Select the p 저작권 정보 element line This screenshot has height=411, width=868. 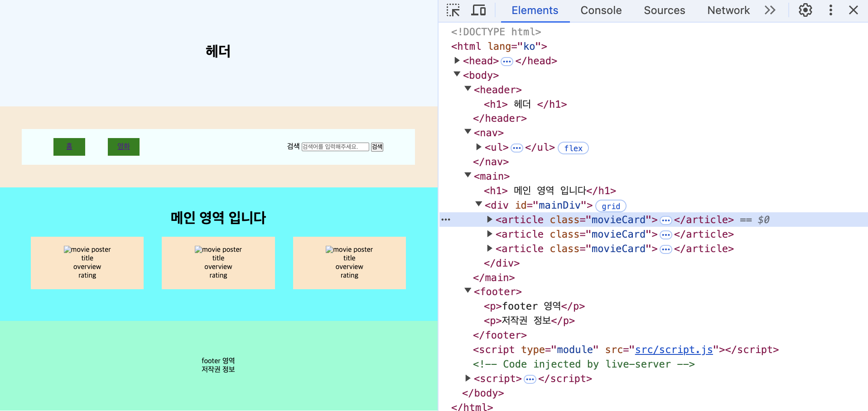click(529, 320)
